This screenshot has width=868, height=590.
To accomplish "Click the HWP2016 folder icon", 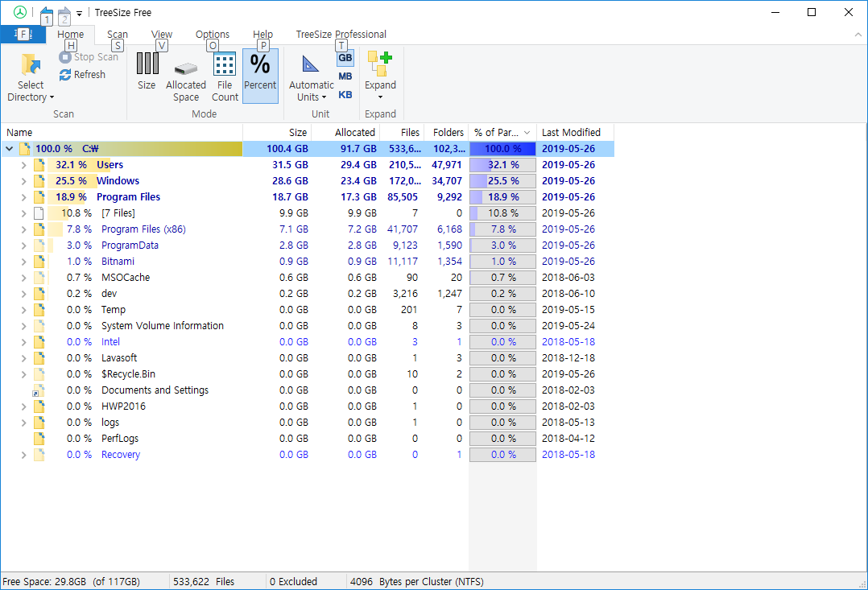I will pos(39,406).
